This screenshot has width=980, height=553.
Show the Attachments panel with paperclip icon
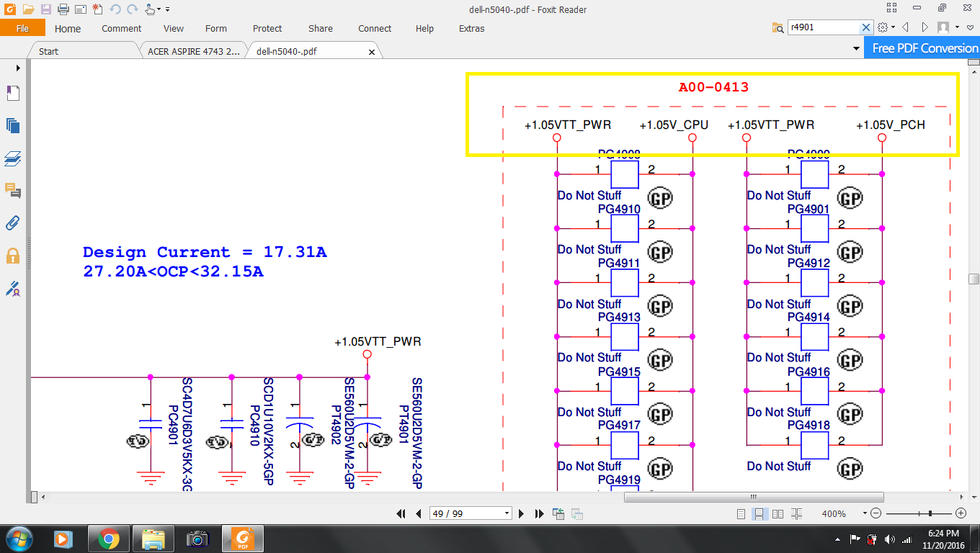(12, 222)
